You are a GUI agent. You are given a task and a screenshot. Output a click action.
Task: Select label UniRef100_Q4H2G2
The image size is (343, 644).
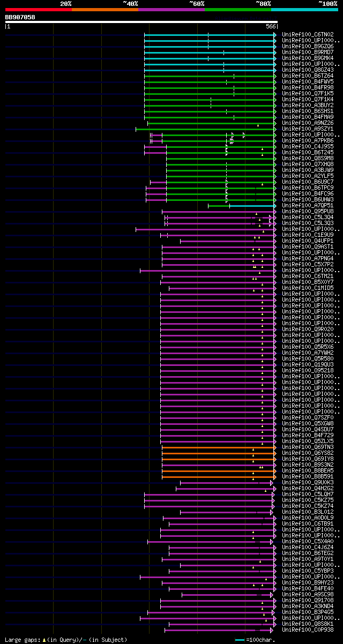click(x=309, y=489)
